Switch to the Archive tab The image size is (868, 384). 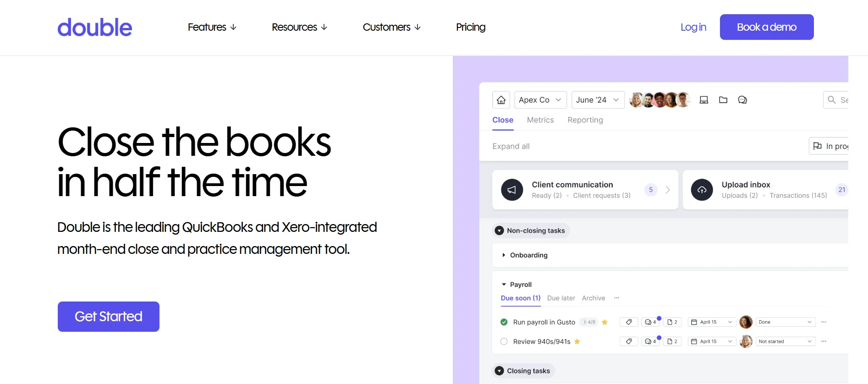[593, 298]
